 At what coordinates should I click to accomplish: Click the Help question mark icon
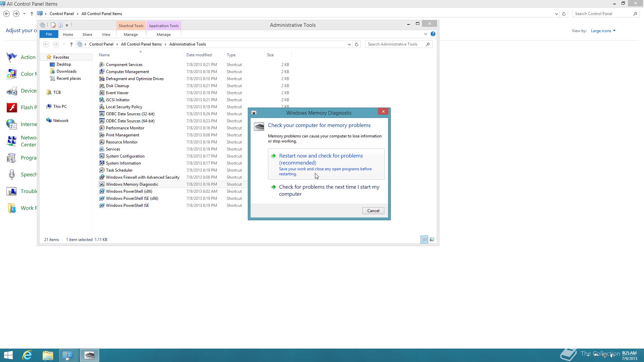[x=433, y=34]
